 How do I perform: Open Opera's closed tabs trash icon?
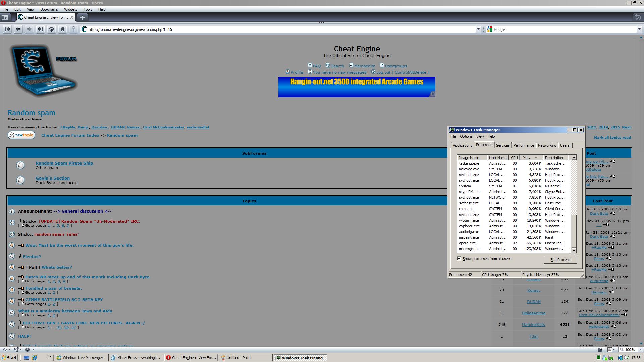tap(638, 17)
